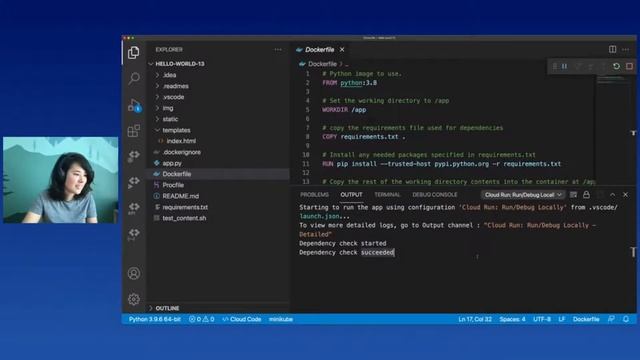
Task: Open errors and warnings count in status bar
Action: [202, 319]
